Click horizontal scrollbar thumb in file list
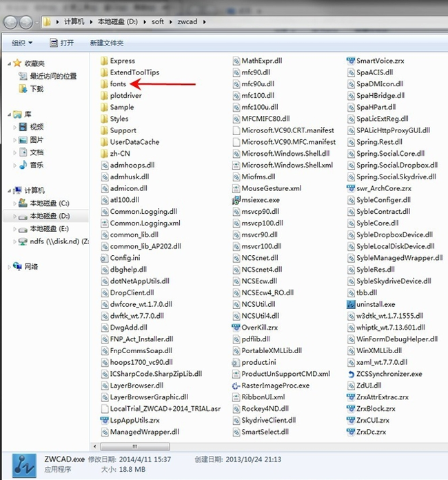448x480 pixels. [135, 447]
